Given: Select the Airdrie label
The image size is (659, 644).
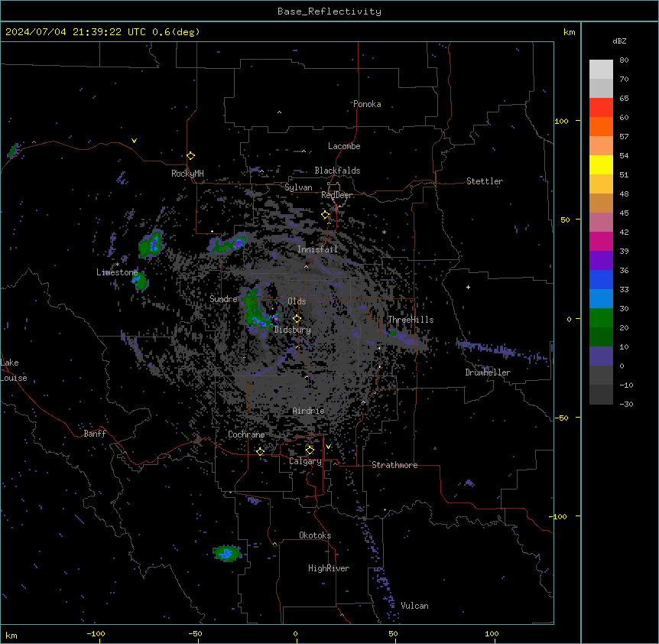Looking at the screenshot, I should click(309, 411).
